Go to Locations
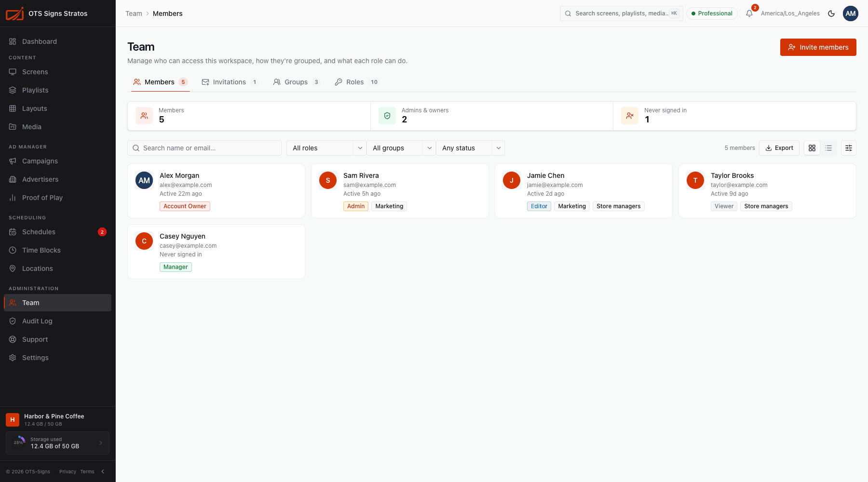The height and width of the screenshot is (482, 868). click(58, 268)
